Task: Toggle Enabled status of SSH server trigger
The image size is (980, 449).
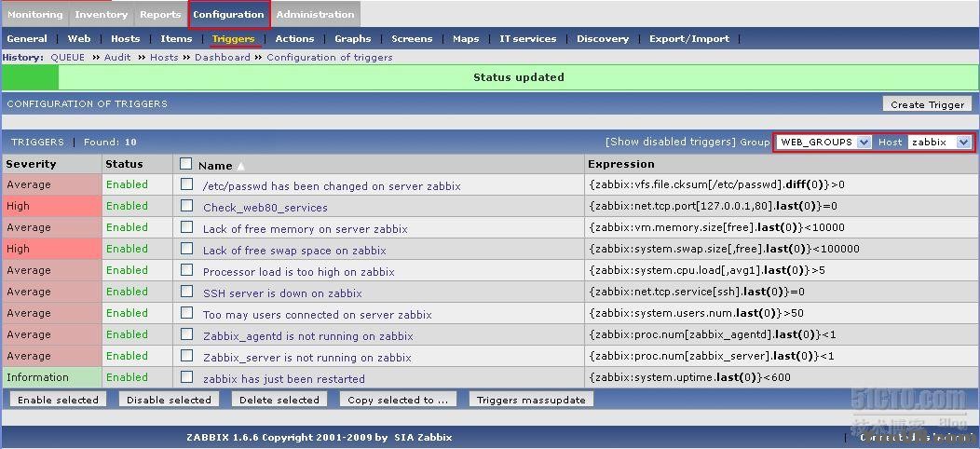Action: point(127,292)
